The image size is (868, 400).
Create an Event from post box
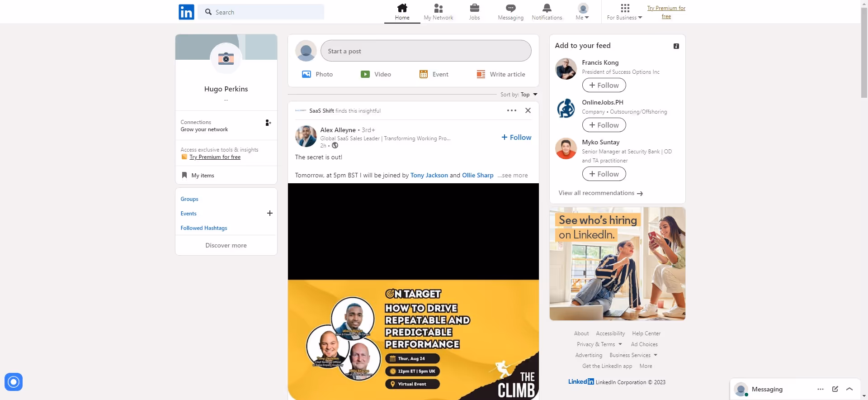[x=434, y=74]
